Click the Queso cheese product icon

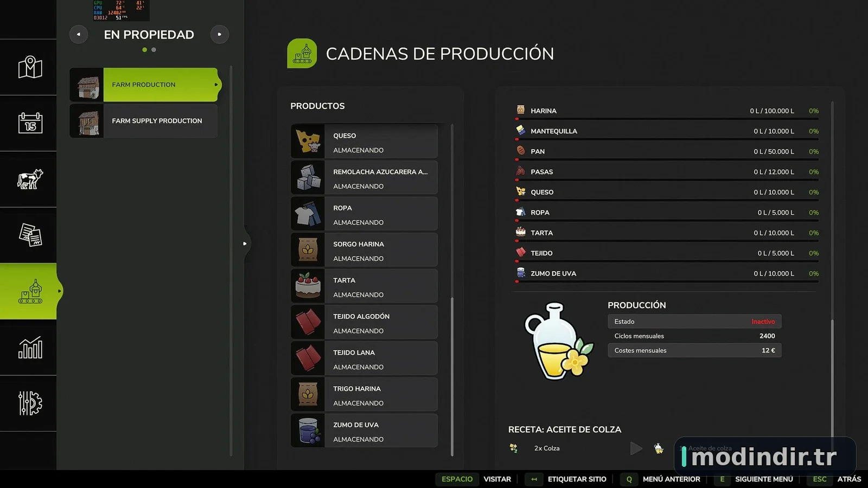[308, 142]
